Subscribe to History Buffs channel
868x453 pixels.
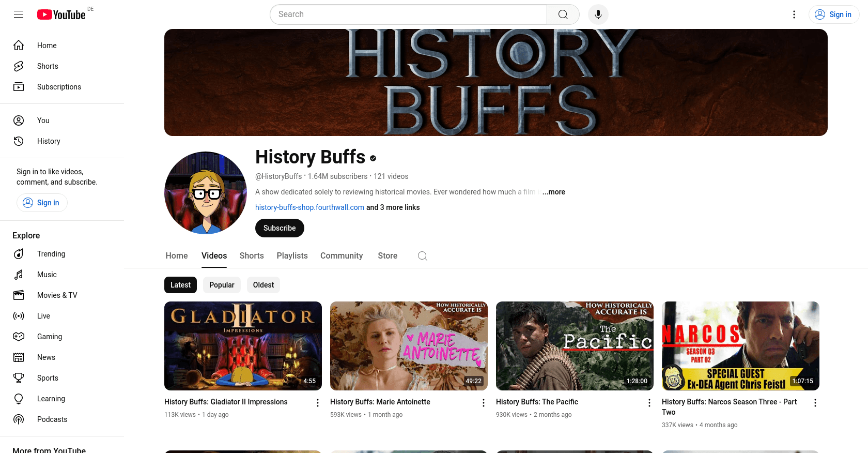coord(280,228)
